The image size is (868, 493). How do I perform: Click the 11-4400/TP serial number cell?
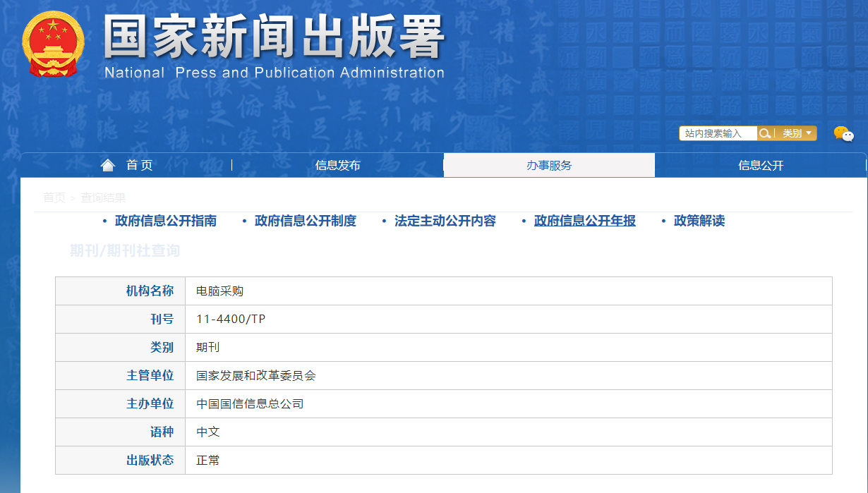[x=231, y=319]
